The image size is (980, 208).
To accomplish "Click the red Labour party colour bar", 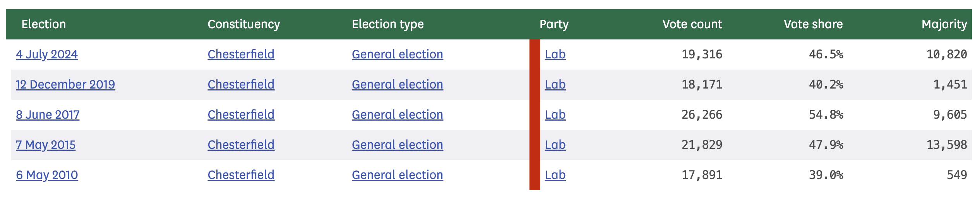I will pyautogui.click(x=535, y=115).
